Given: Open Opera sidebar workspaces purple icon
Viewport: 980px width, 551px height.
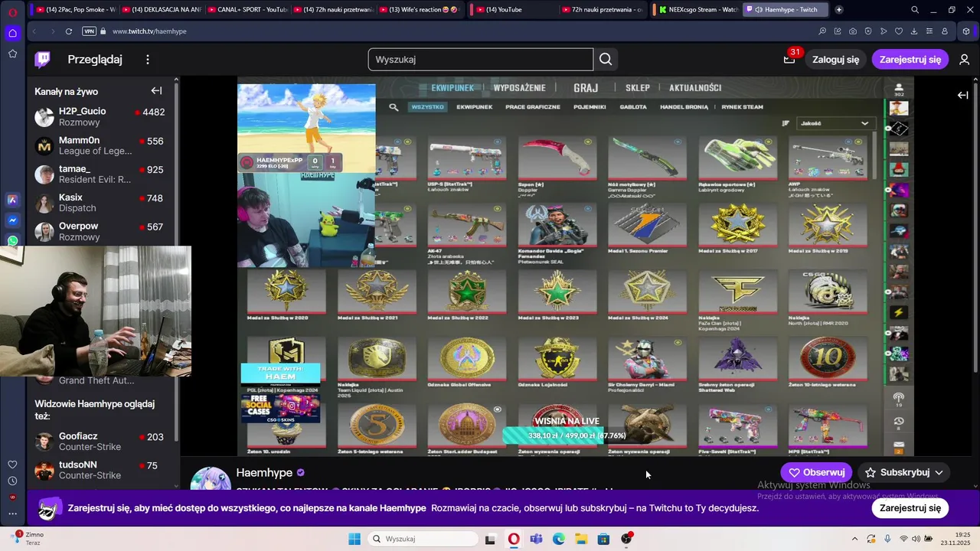Looking at the screenshot, I should coord(12,33).
